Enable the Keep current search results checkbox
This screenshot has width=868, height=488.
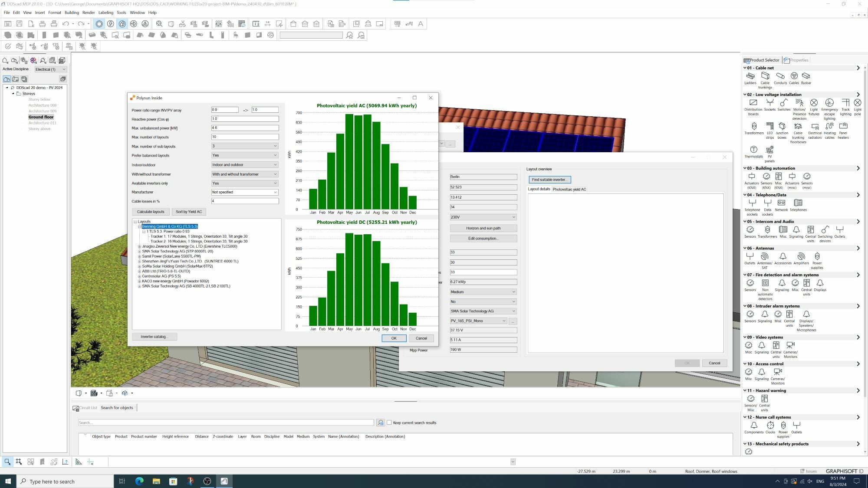pyautogui.click(x=388, y=422)
